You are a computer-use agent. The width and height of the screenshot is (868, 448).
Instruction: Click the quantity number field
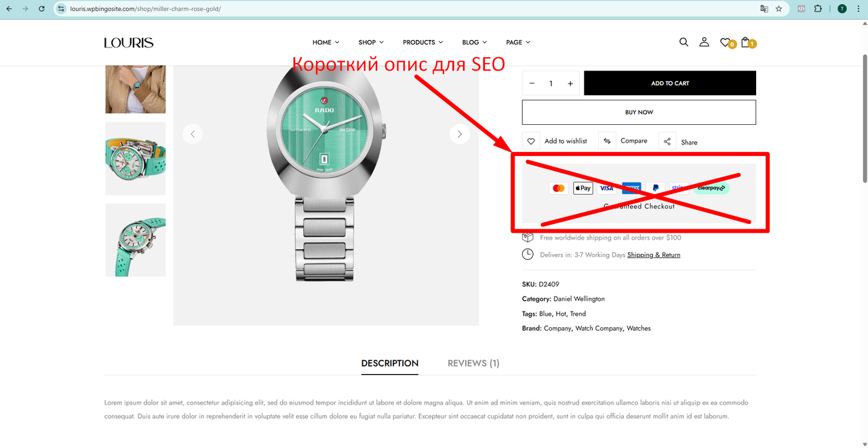[x=551, y=83]
